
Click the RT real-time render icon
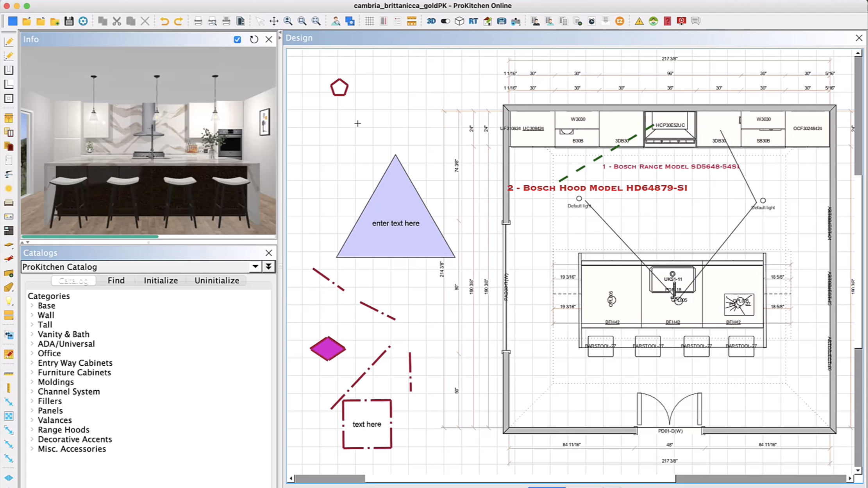tap(473, 21)
